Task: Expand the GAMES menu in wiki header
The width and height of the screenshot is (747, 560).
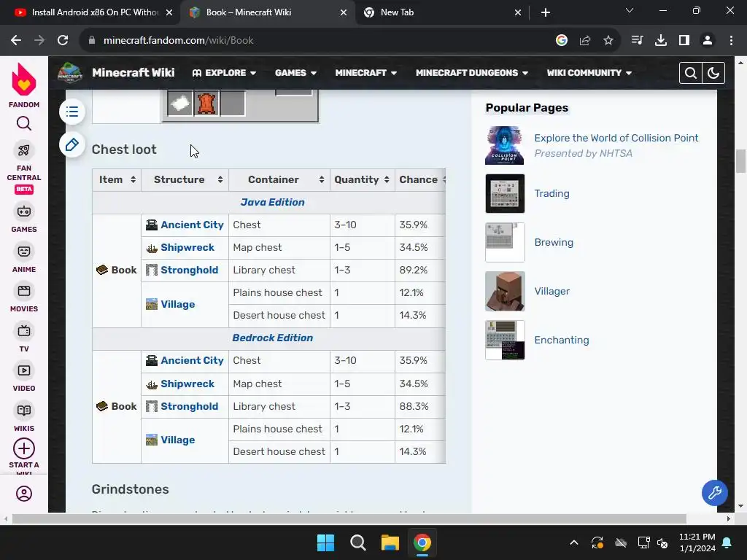Action: (x=295, y=73)
